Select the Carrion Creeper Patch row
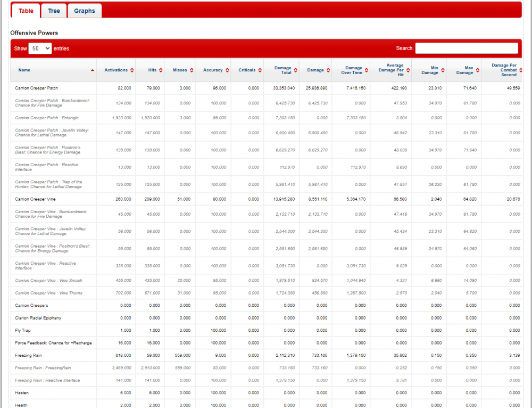 pyautogui.click(x=37, y=88)
